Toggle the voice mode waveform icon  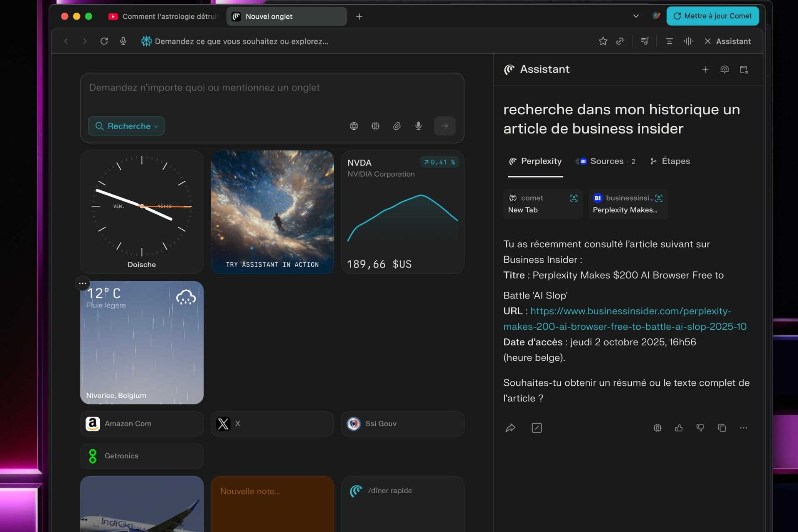(x=688, y=41)
